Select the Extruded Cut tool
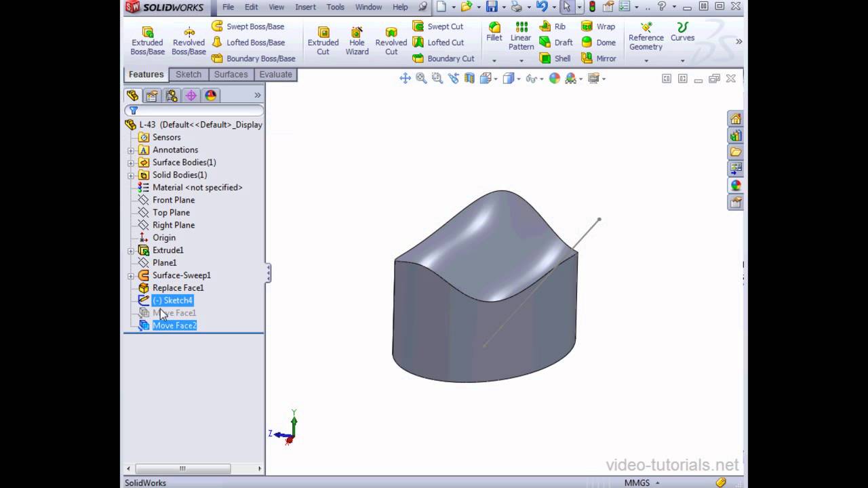Image resolution: width=868 pixels, height=488 pixels. [323, 41]
